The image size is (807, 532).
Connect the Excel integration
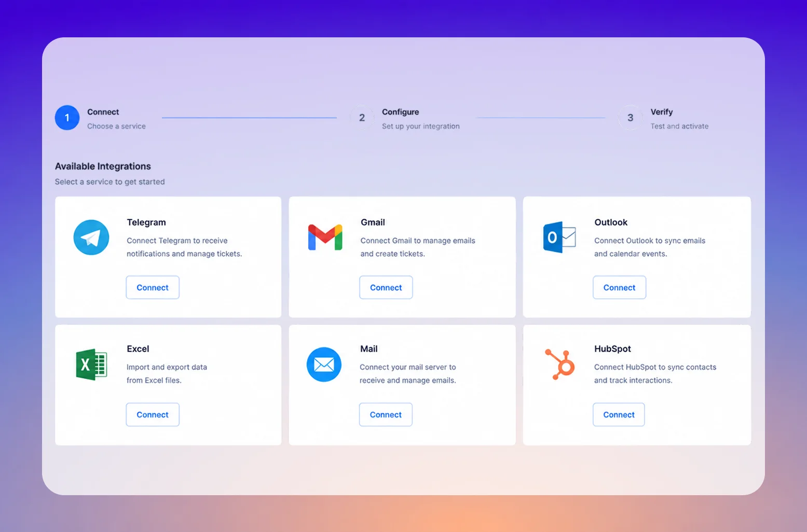(153, 414)
